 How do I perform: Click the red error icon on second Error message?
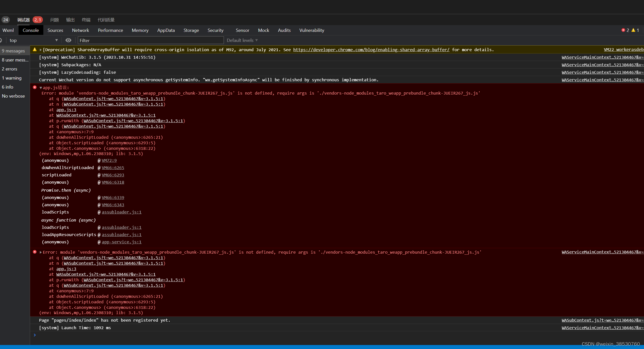tap(35, 252)
